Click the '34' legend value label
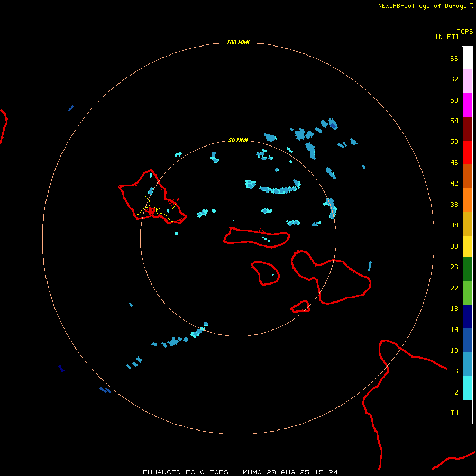476x476 pixels. (454, 225)
